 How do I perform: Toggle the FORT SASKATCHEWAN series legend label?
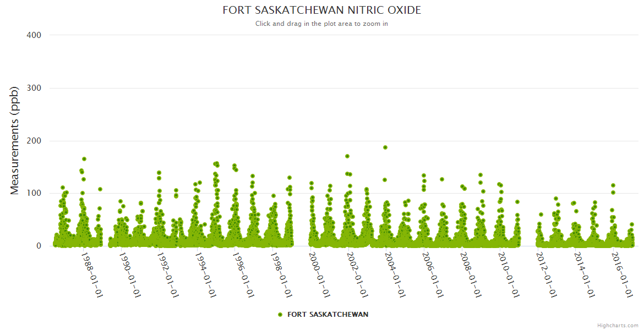[x=328, y=315]
